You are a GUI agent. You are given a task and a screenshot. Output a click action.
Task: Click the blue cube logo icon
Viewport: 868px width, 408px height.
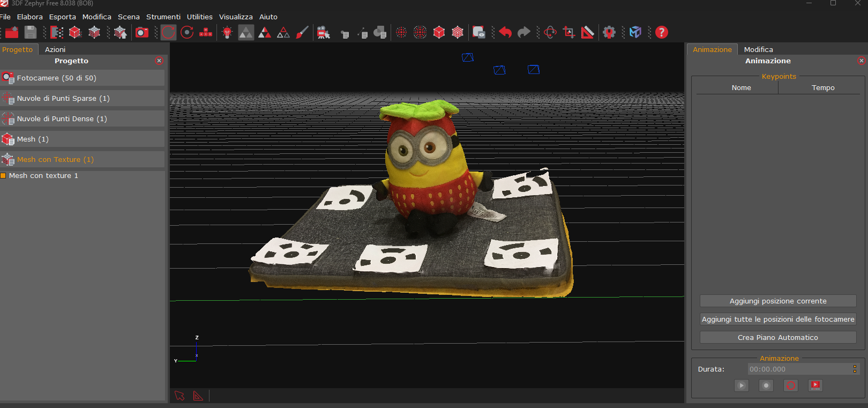coord(635,32)
